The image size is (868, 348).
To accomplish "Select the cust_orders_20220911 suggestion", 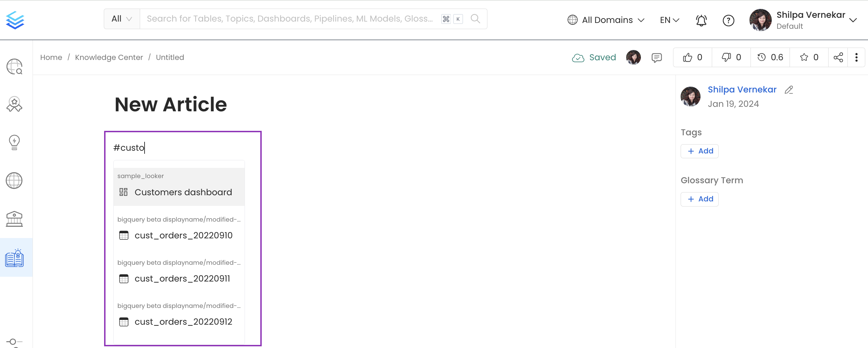I will (x=179, y=273).
